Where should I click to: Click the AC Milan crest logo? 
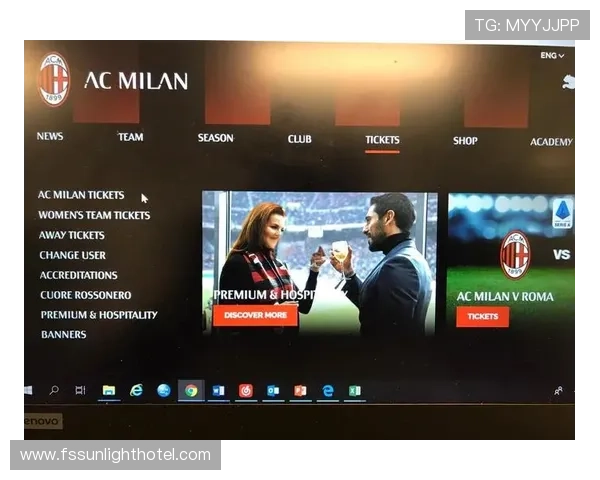click(x=54, y=79)
